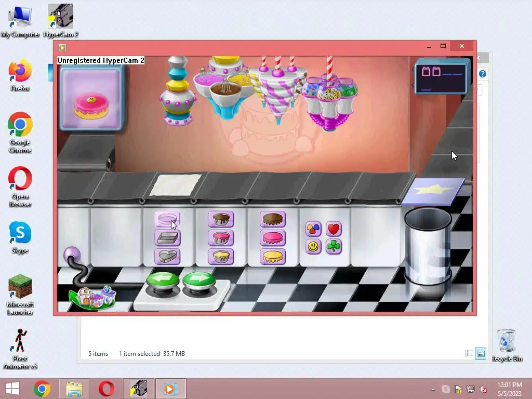Click the Action Center flag tray icon
Image resolution: width=532 pixels, height=399 pixels.
click(458, 389)
